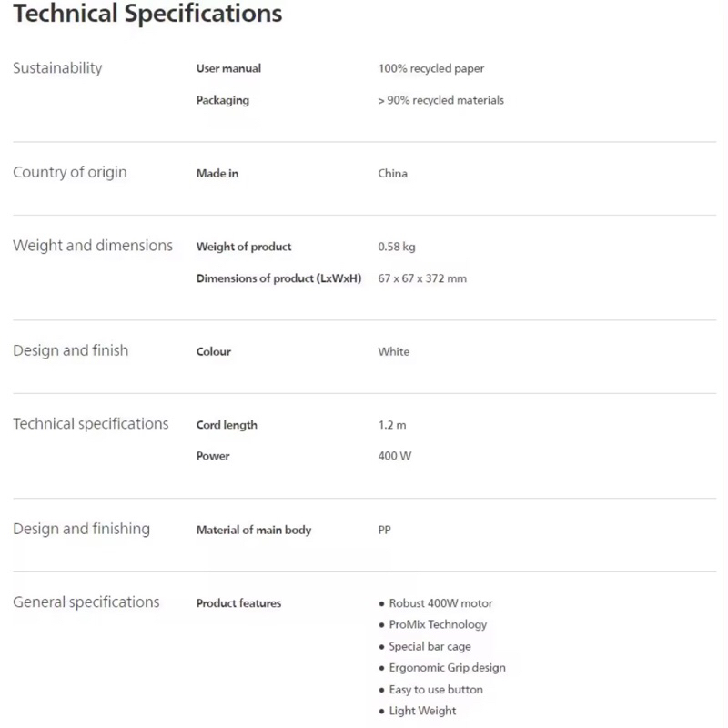Viewport: 728px width, 728px height.
Task: Click the User manual spec label
Action: pos(228,68)
